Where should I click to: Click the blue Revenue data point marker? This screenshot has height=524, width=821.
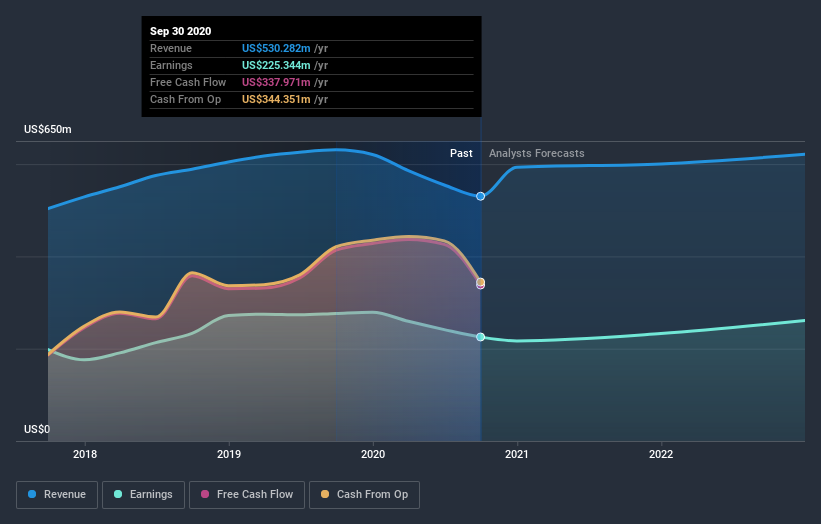[x=481, y=196]
